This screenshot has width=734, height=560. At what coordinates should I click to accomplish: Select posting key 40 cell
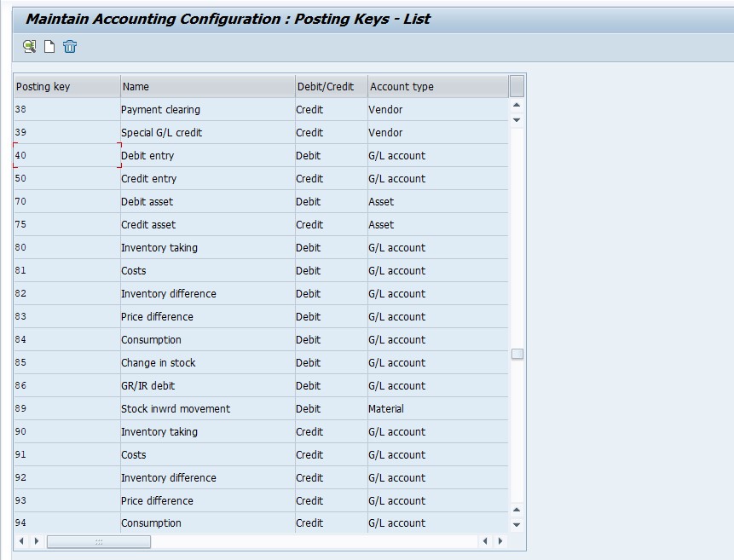[67, 155]
